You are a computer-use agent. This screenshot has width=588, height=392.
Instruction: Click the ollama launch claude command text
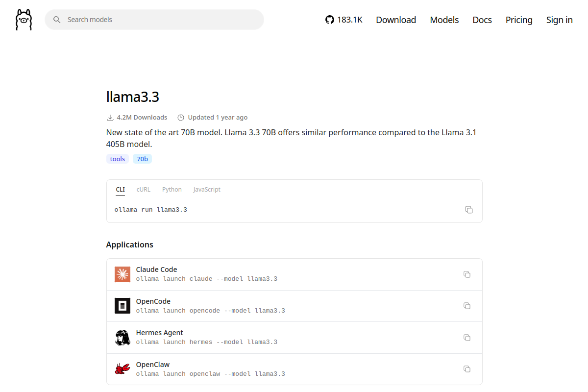(207, 279)
